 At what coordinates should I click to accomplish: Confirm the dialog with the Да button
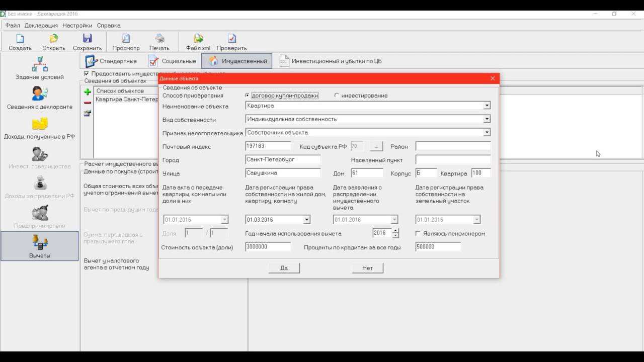click(284, 268)
